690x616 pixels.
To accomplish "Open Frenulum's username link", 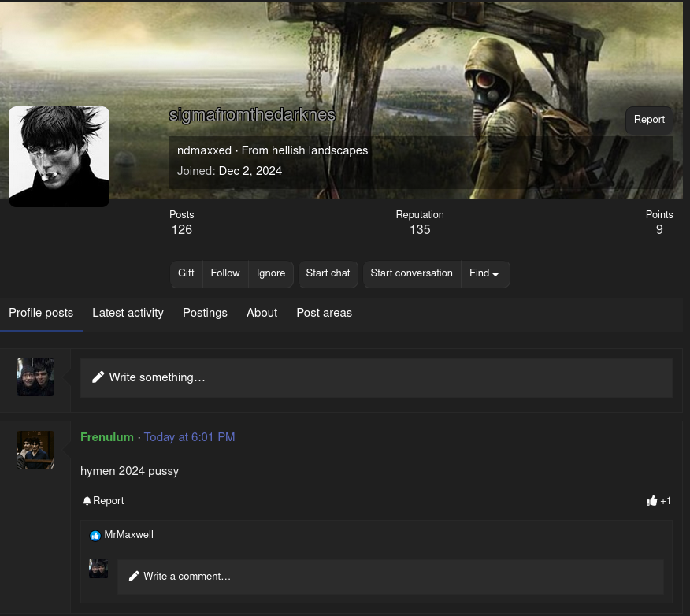I will coord(107,437).
